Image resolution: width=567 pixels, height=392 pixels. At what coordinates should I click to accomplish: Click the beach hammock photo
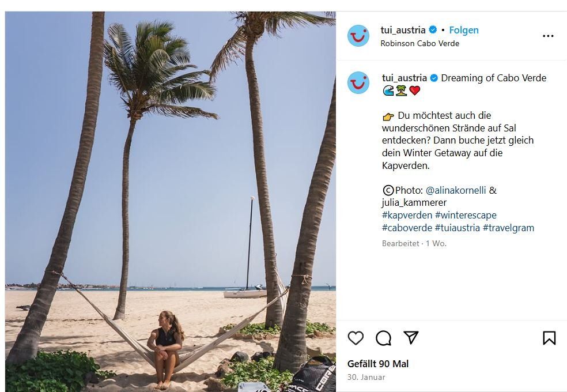pos(171,202)
